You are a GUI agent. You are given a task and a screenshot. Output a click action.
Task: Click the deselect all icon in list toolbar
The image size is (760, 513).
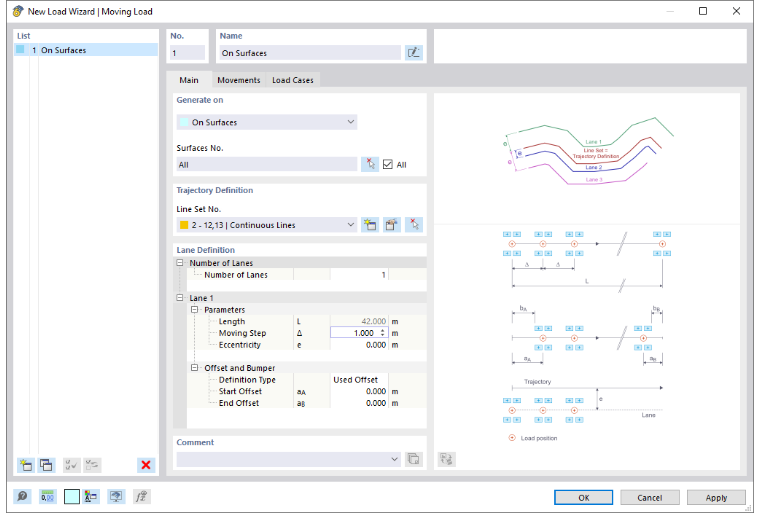pyautogui.click(x=92, y=465)
